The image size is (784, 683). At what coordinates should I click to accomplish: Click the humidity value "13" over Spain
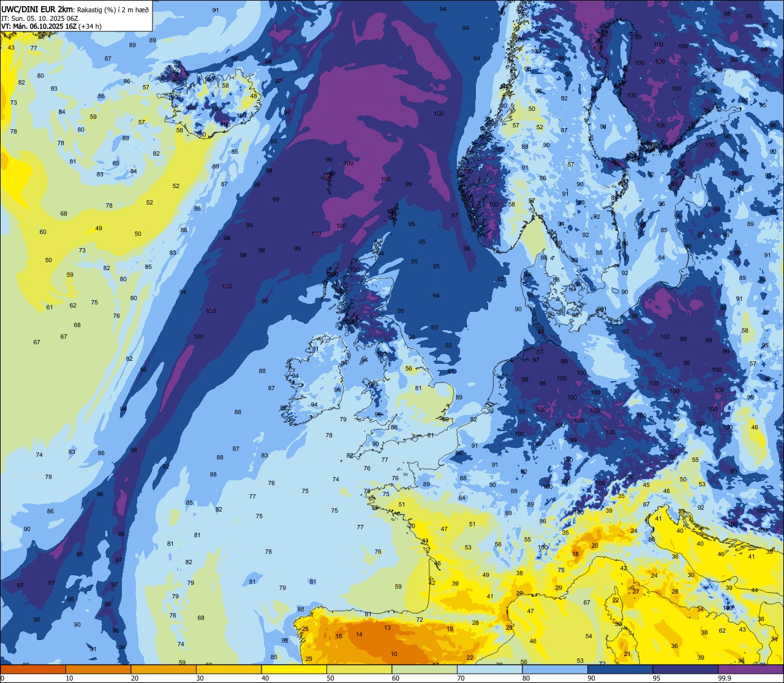(387, 628)
